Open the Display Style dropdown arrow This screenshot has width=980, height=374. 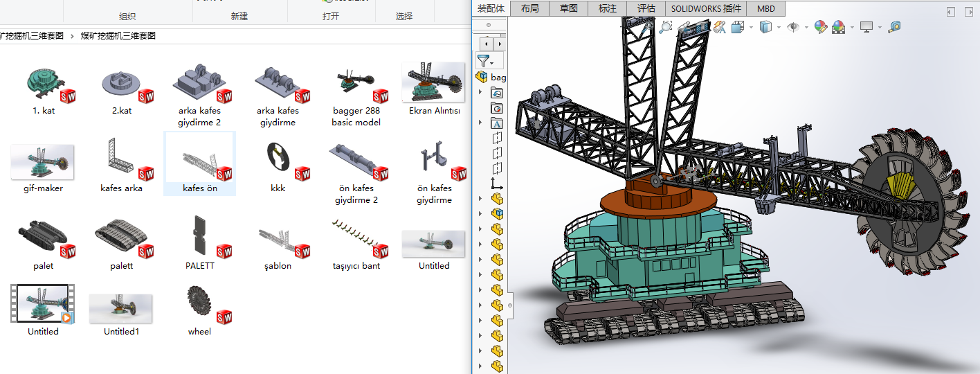coord(779,28)
